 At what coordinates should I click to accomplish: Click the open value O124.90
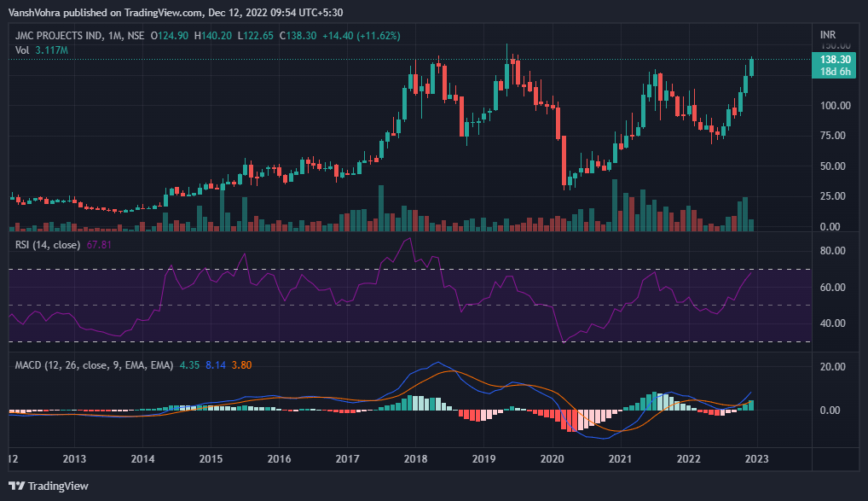[170, 36]
